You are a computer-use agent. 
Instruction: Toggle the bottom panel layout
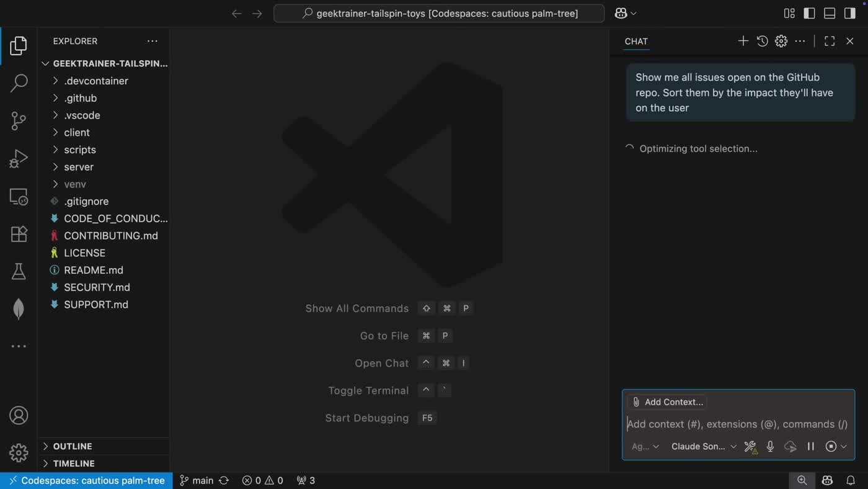tap(830, 13)
